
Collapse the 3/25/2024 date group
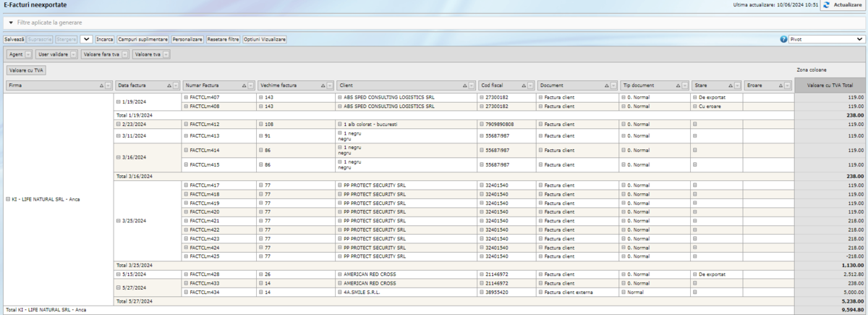[119, 221]
